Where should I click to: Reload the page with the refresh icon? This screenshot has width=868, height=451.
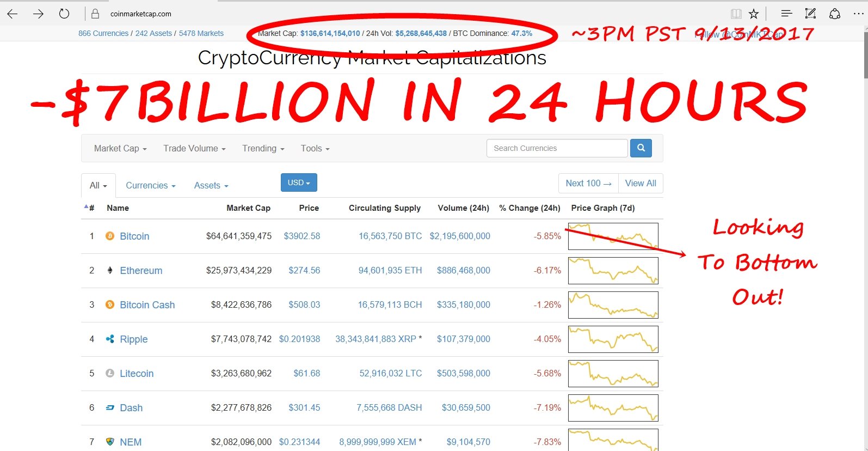coord(64,14)
